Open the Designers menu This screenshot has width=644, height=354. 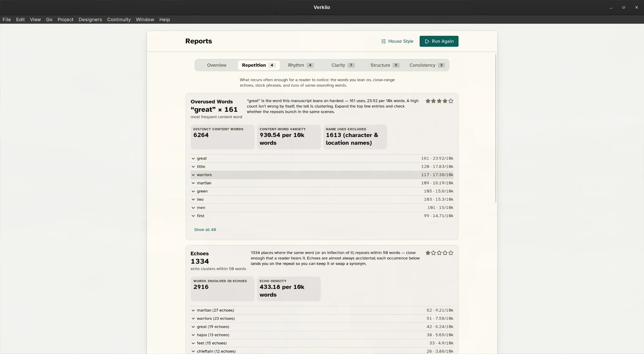tap(90, 19)
